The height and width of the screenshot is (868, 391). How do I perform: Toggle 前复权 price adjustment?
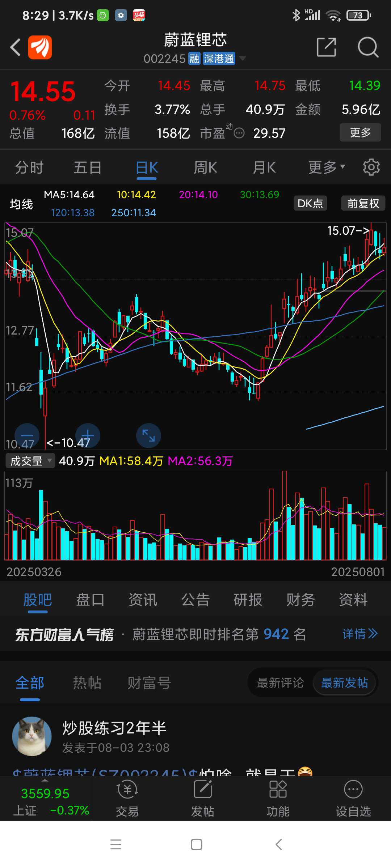363,203
